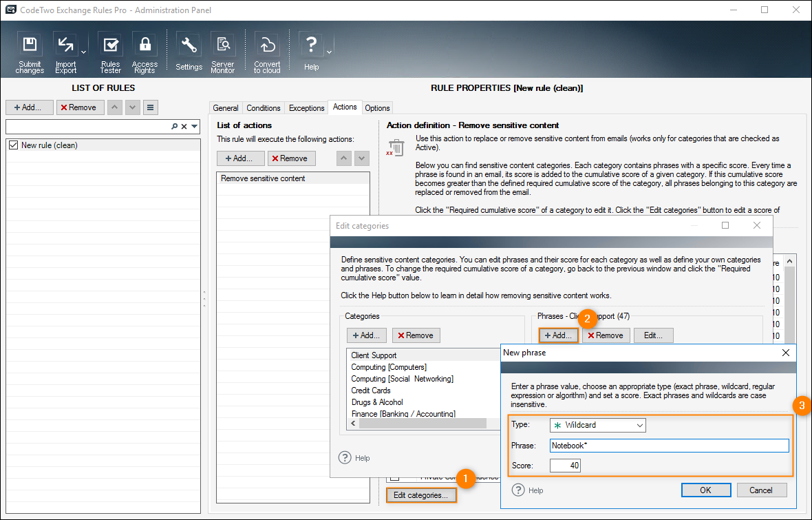Click the Score input field
812x520 pixels.
point(565,466)
